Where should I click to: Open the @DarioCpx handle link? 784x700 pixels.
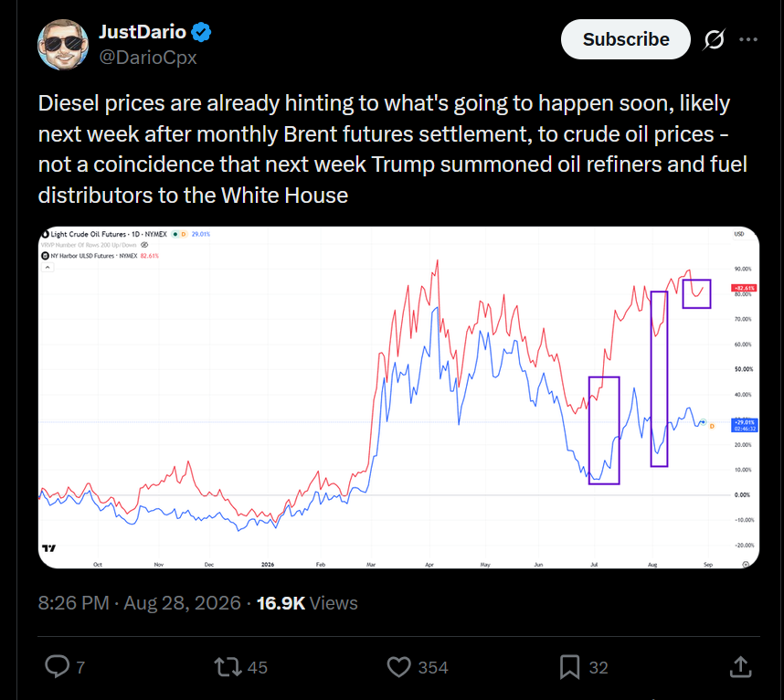[x=148, y=58]
